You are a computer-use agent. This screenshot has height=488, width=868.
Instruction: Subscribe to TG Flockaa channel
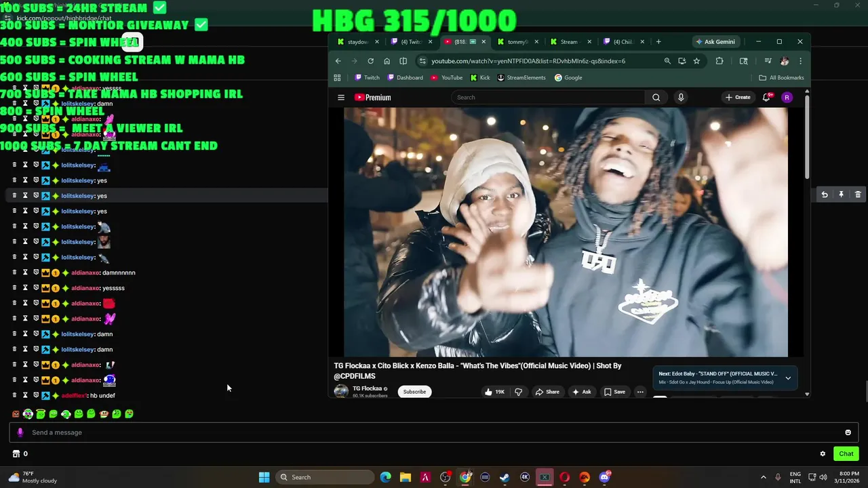414,392
